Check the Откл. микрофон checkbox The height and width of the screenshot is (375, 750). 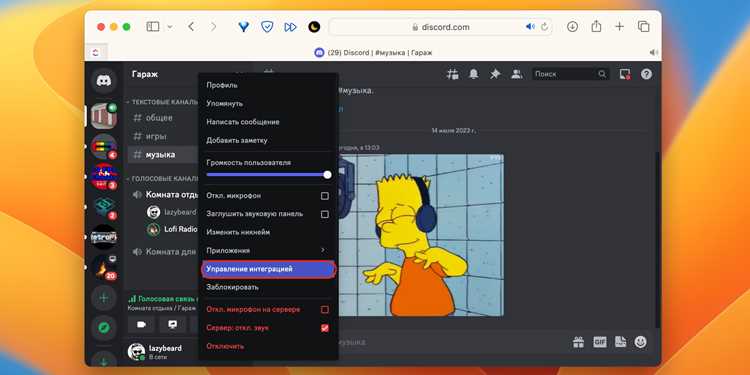[x=325, y=196]
